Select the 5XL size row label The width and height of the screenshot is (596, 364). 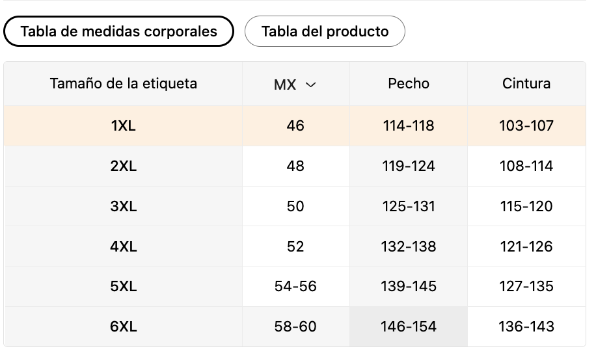[123, 286]
